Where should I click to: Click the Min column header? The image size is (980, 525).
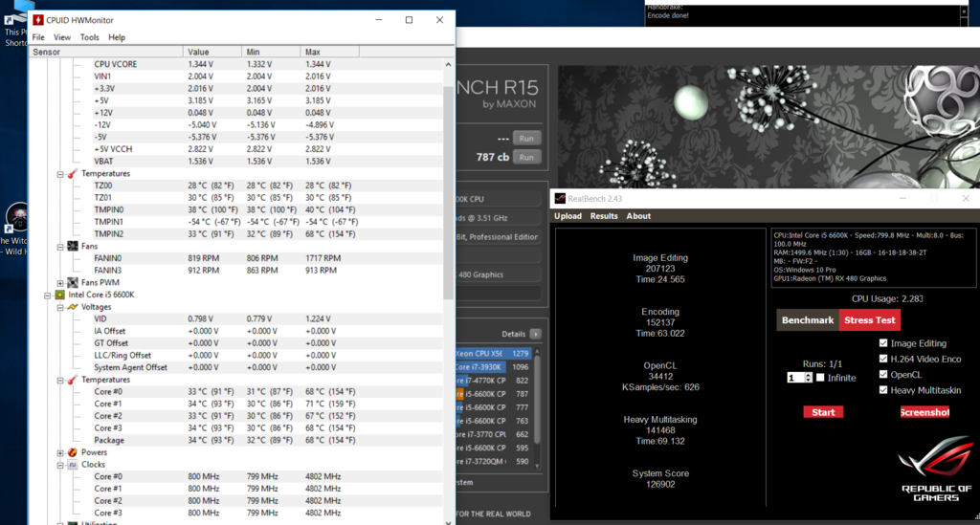(271, 52)
